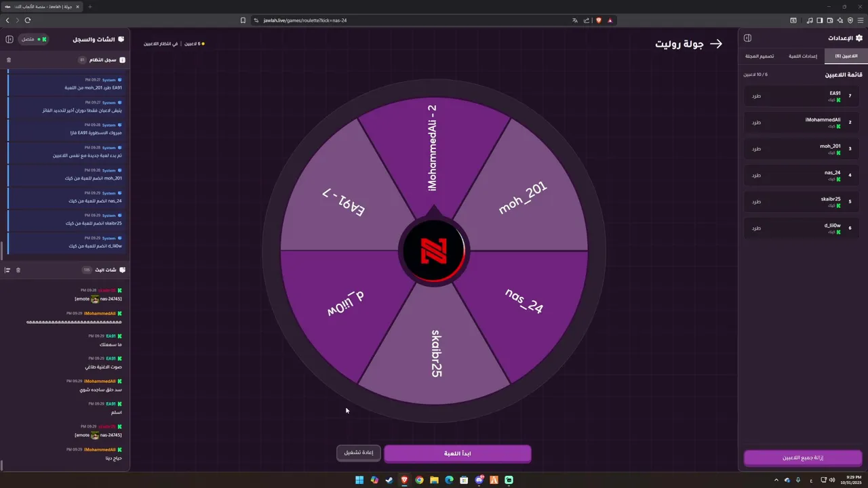868x488 pixels.
Task: Open File Explorer from the taskbar
Action: 434,480
